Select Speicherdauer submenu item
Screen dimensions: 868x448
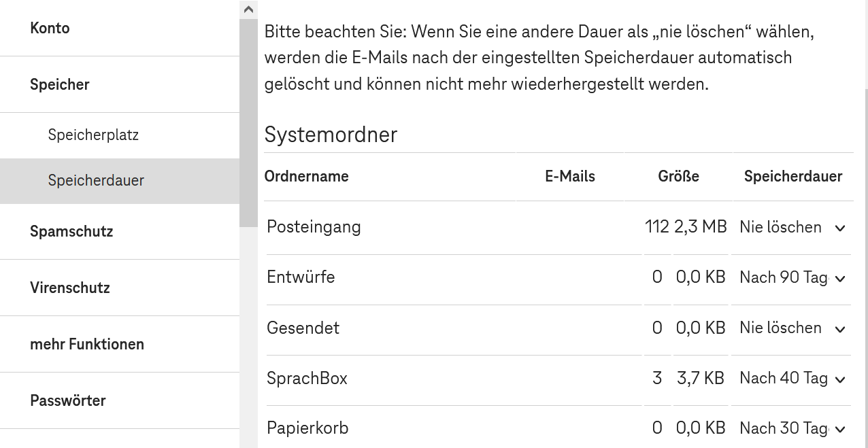click(96, 181)
